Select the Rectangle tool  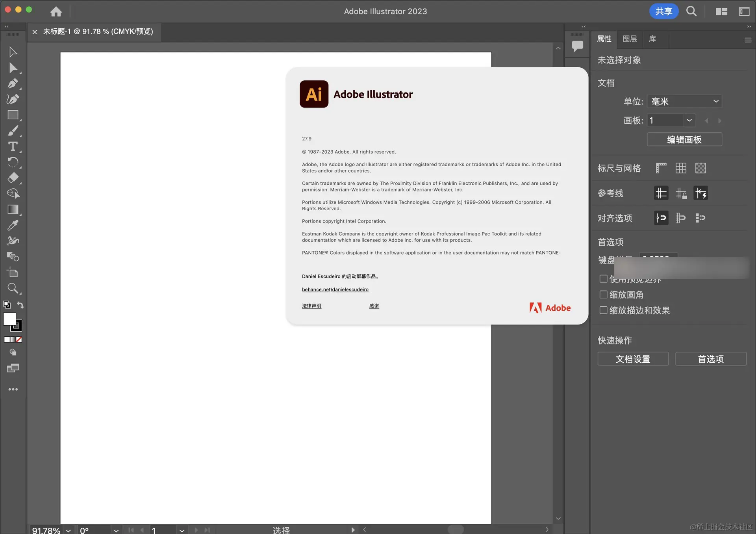pos(13,115)
